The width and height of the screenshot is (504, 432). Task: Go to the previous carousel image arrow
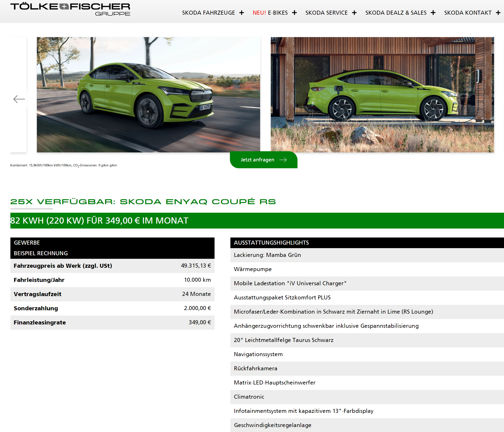19,99
